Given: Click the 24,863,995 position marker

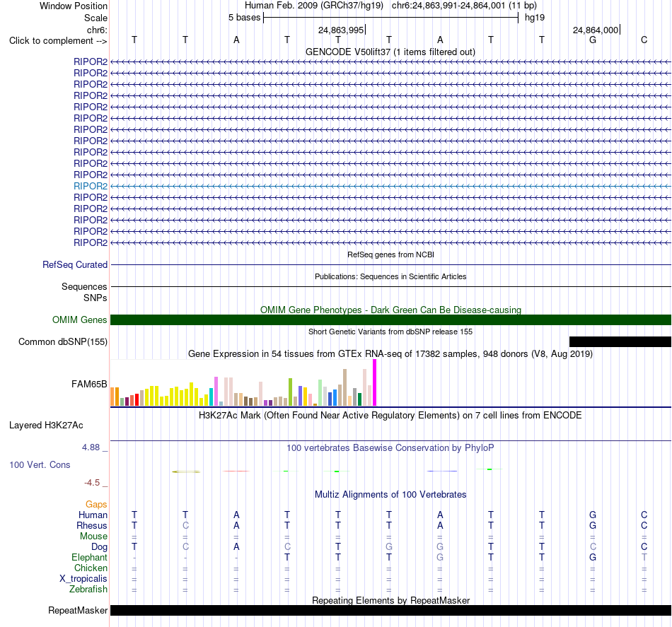Looking at the screenshot, I should coord(341,30).
